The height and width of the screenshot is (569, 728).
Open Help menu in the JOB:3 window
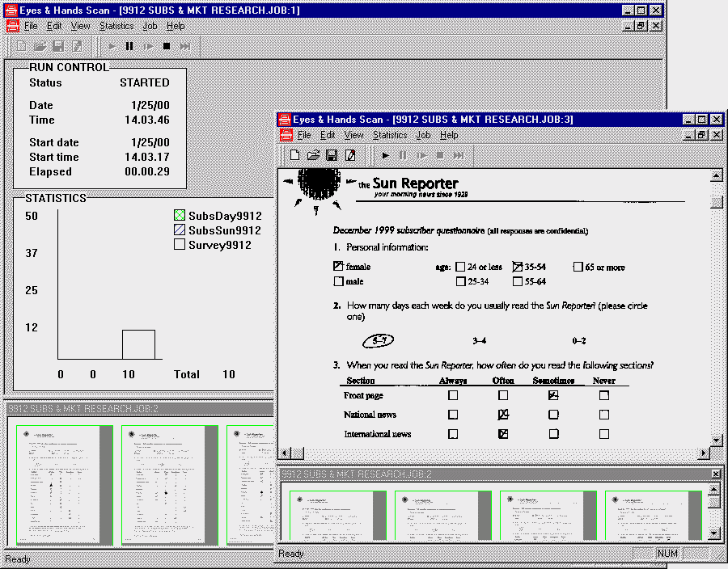449,135
